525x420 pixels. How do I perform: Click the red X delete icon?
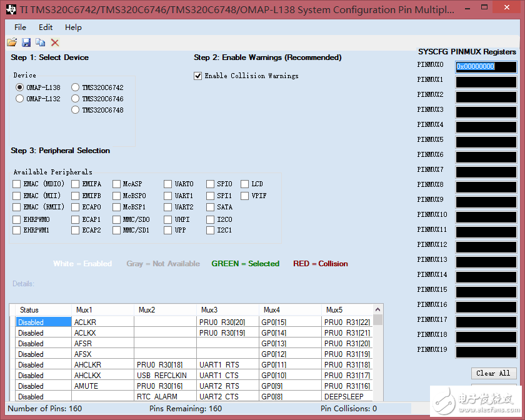point(55,42)
